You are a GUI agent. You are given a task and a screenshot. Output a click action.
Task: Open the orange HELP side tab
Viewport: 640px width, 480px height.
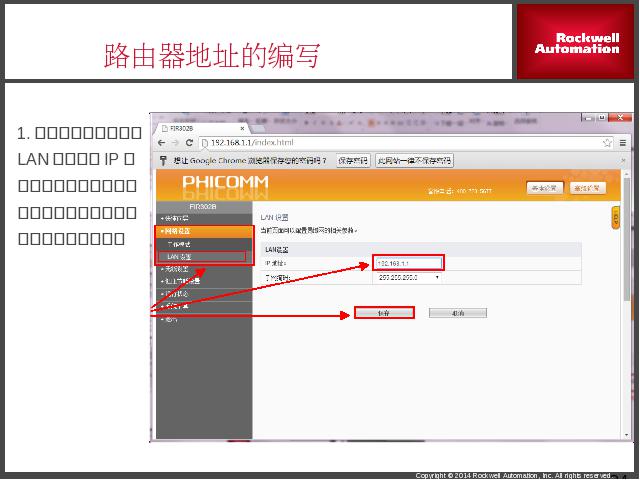pos(616,218)
